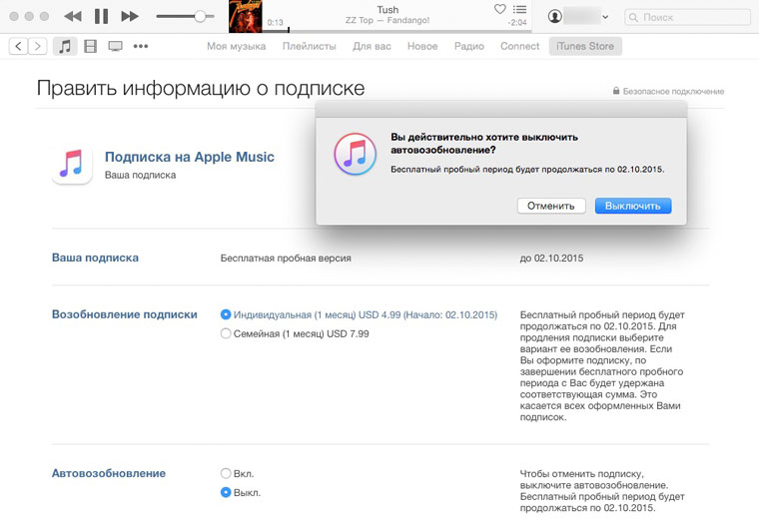Select the iTunes Store tab
Image resolution: width=759 pixels, height=532 pixels.
pos(585,47)
